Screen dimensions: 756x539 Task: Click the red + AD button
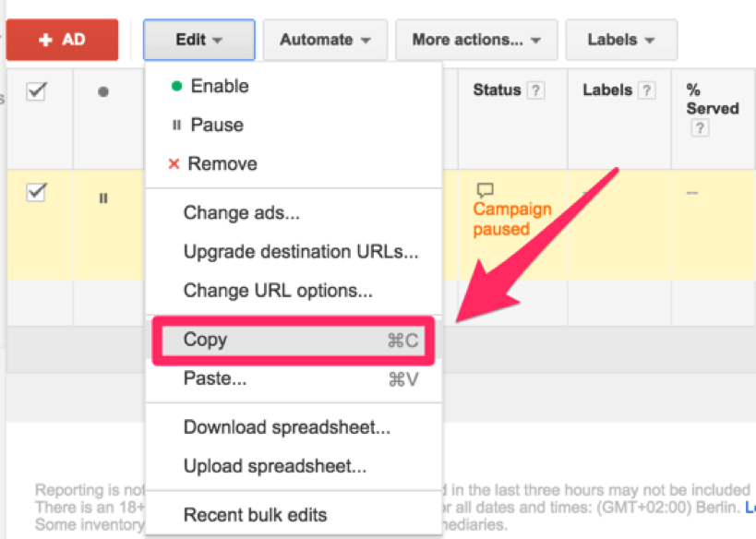tap(62, 40)
